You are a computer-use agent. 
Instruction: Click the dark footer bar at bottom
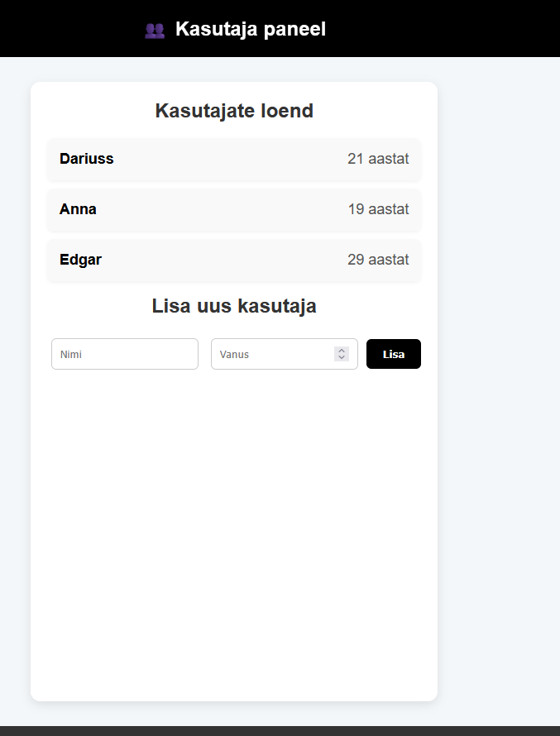pyautogui.click(x=280, y=731)
